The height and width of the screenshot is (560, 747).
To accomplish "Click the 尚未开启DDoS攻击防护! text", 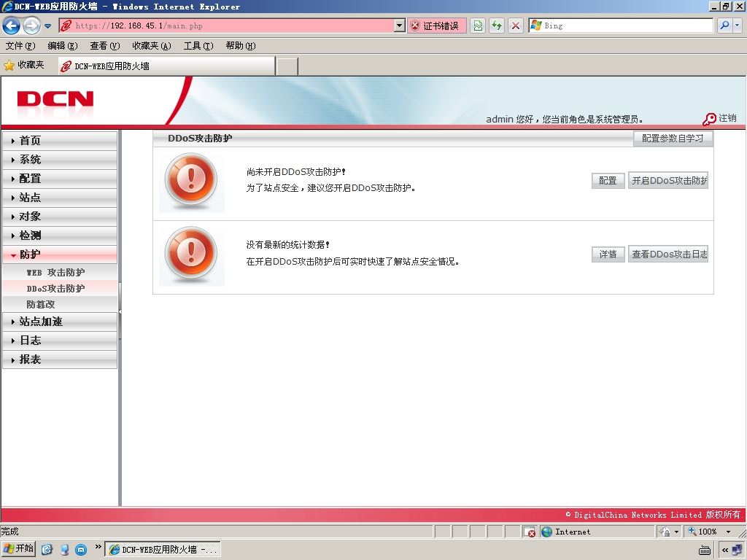I will coord(296,172).
